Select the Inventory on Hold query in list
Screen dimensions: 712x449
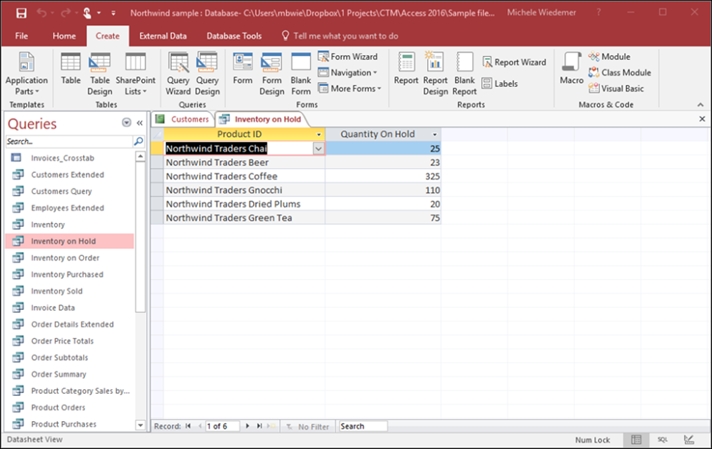(69, 241)
